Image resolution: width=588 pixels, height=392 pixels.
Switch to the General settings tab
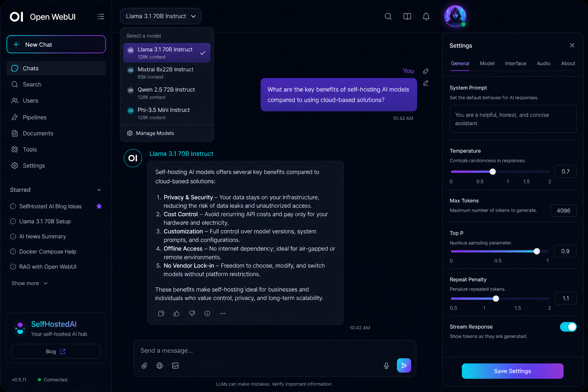point(460,64)
